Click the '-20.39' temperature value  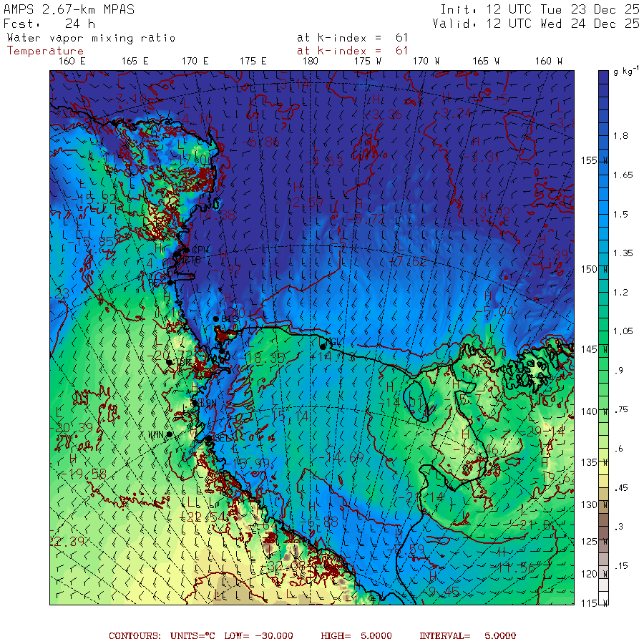71,428
